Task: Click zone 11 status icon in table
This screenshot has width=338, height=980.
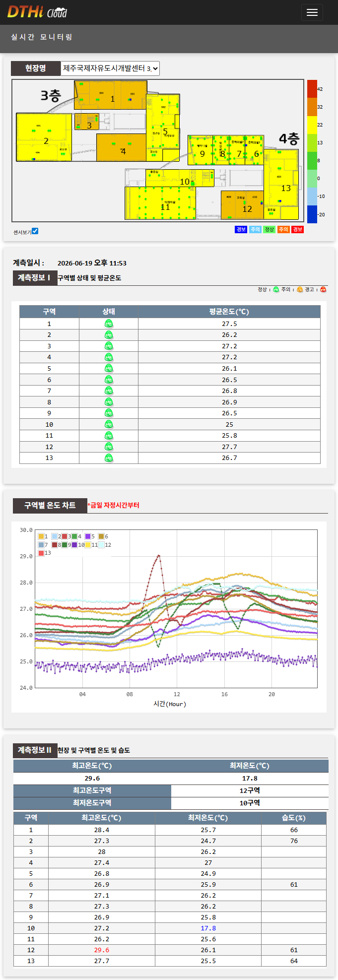Action: [x=109, y=436]
